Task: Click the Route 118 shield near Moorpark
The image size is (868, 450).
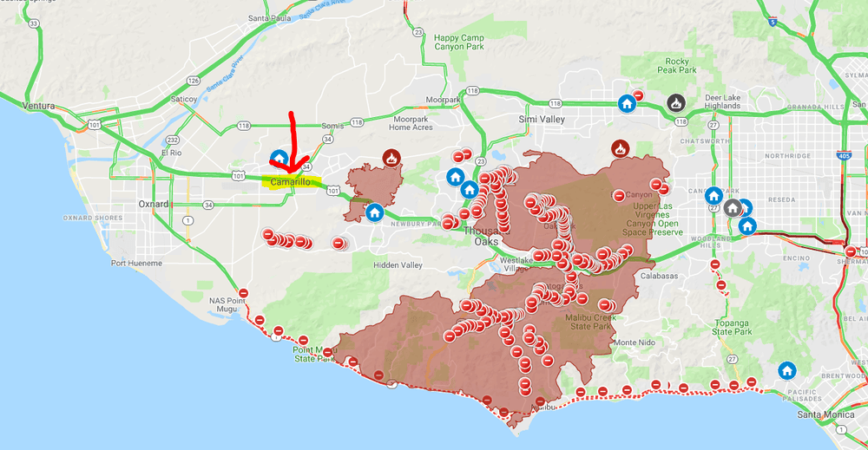Action: 472,91
